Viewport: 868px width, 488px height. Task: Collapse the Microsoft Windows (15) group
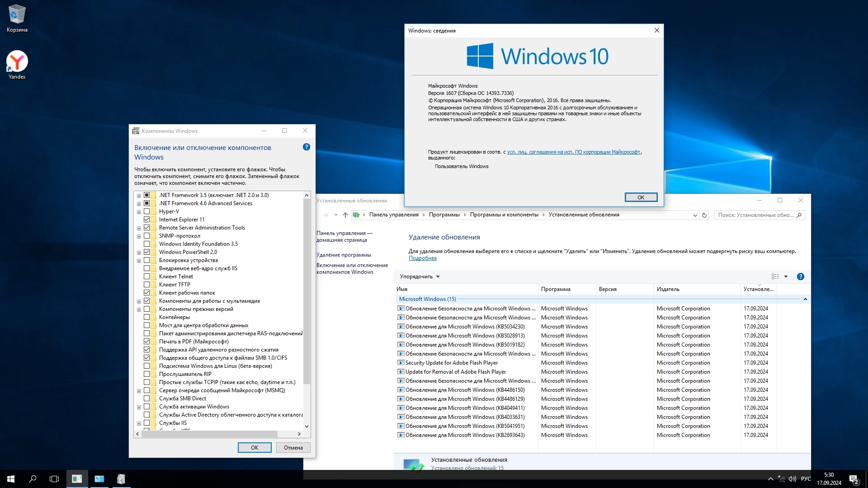coord(805,299)
